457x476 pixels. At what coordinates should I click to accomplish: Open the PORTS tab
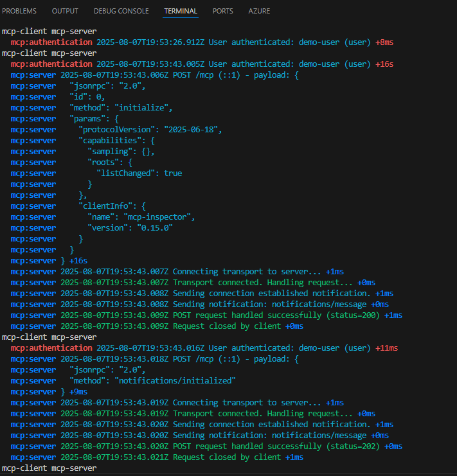[223, 11]
